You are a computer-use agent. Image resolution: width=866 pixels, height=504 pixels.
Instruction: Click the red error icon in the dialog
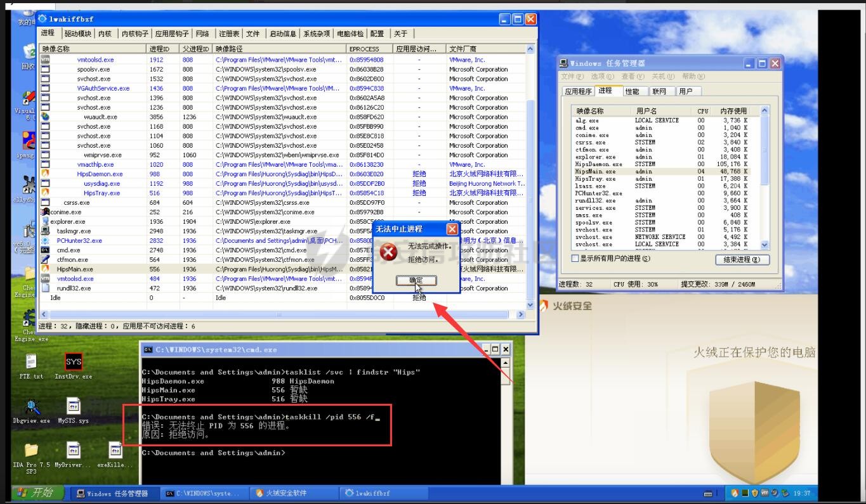click(388, 253)
